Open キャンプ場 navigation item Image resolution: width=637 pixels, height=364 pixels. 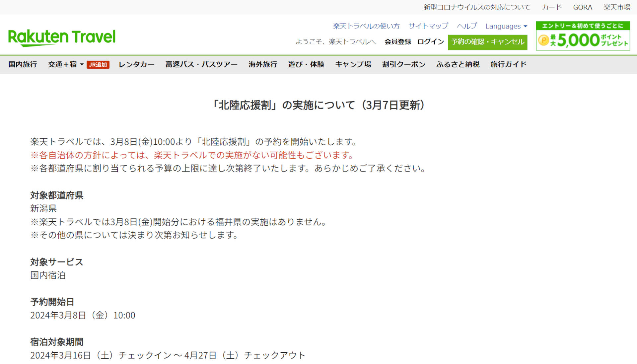coord(353,64)
